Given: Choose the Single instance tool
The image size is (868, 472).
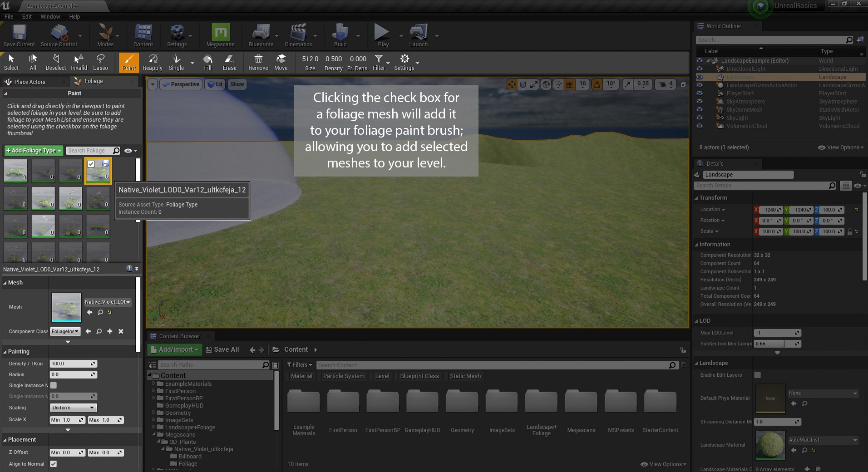Looking at the screenshot, I should [176, 63].
